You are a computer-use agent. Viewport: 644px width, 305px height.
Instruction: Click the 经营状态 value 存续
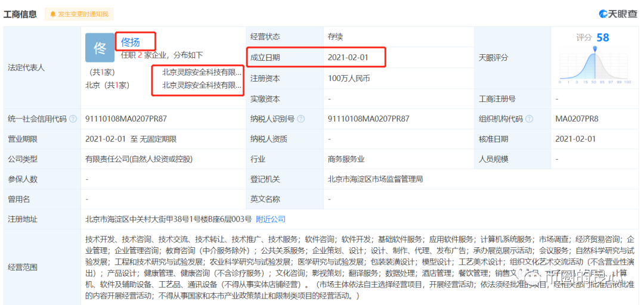(x=335, y=36)
